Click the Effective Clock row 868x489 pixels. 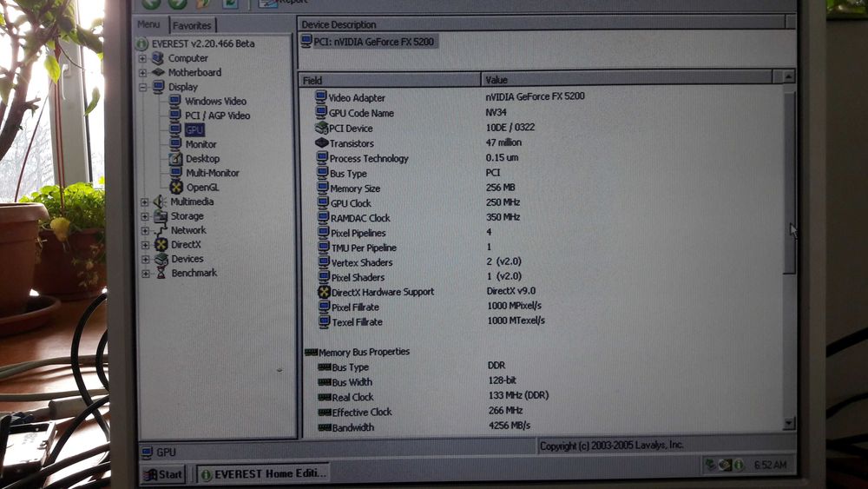pyautogui.click(x=362, y=412)
